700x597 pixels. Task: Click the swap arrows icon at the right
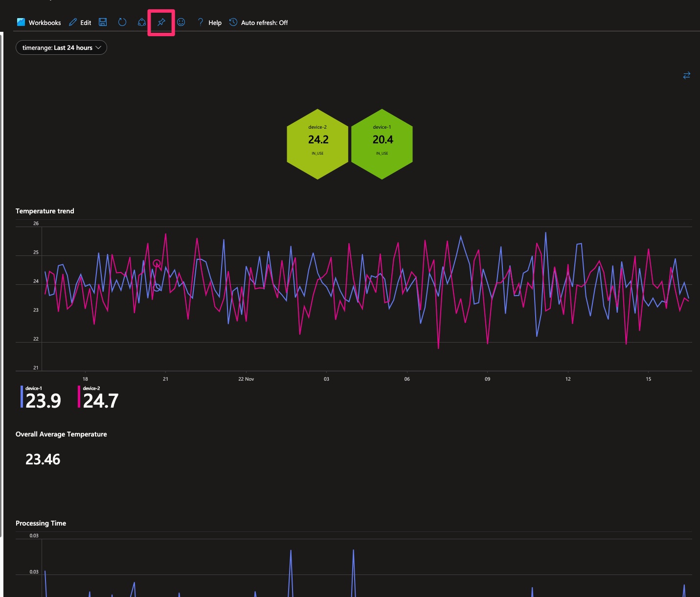click(x=687, y=75)
